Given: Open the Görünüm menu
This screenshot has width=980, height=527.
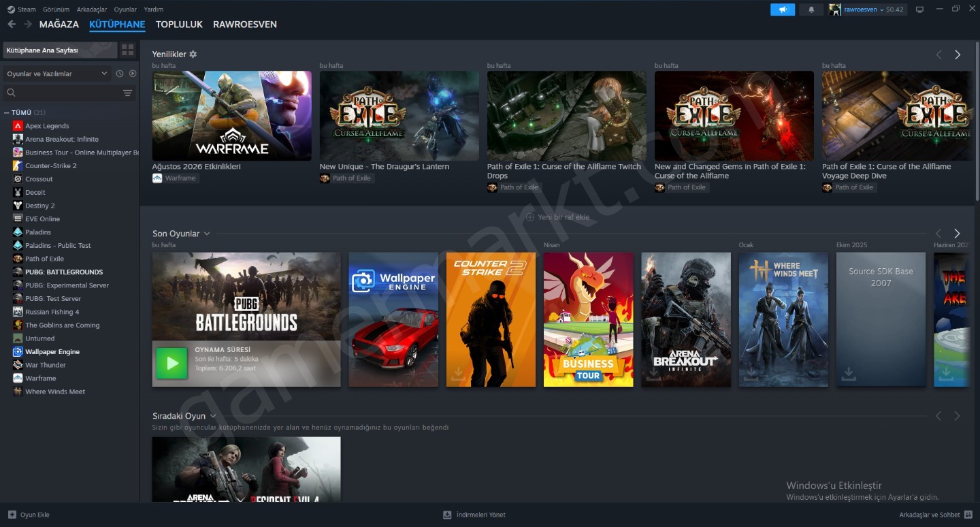Looking at the screenshot, I should pyautogui.click(x=56, y=10).
